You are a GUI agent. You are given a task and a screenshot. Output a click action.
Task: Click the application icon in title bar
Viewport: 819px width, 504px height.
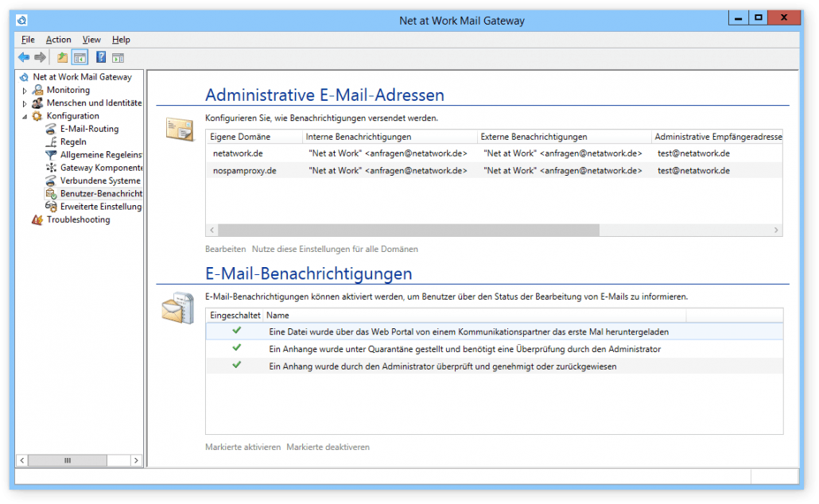(22, 21)
